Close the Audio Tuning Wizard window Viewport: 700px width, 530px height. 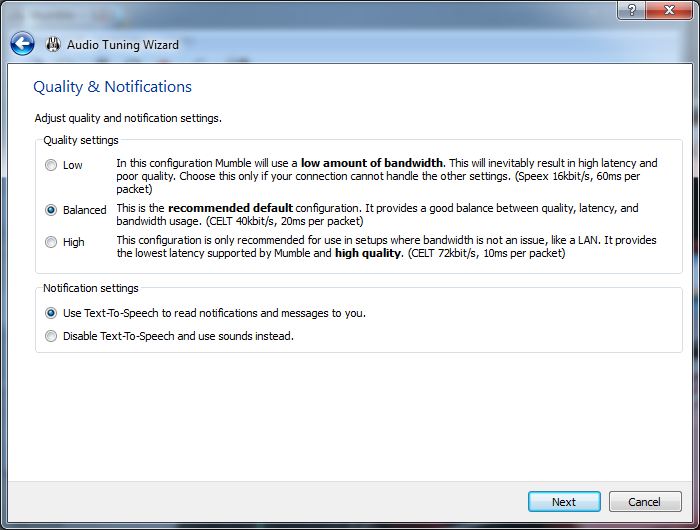[669, 10]
